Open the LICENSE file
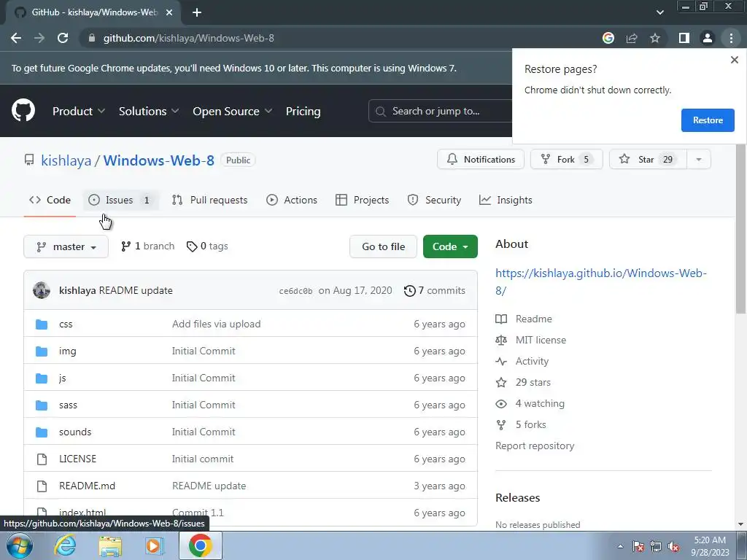Screen dimensions: 747x560 coord(77,459)
